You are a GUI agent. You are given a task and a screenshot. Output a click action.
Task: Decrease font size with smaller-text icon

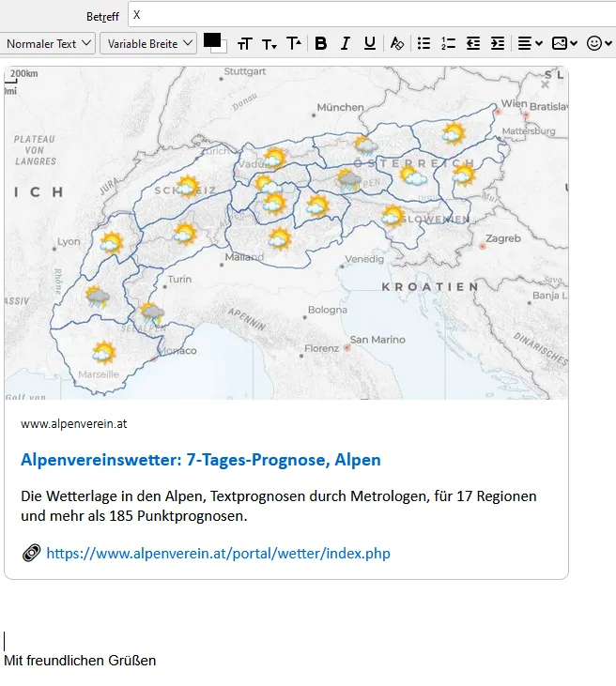(269, 43)
